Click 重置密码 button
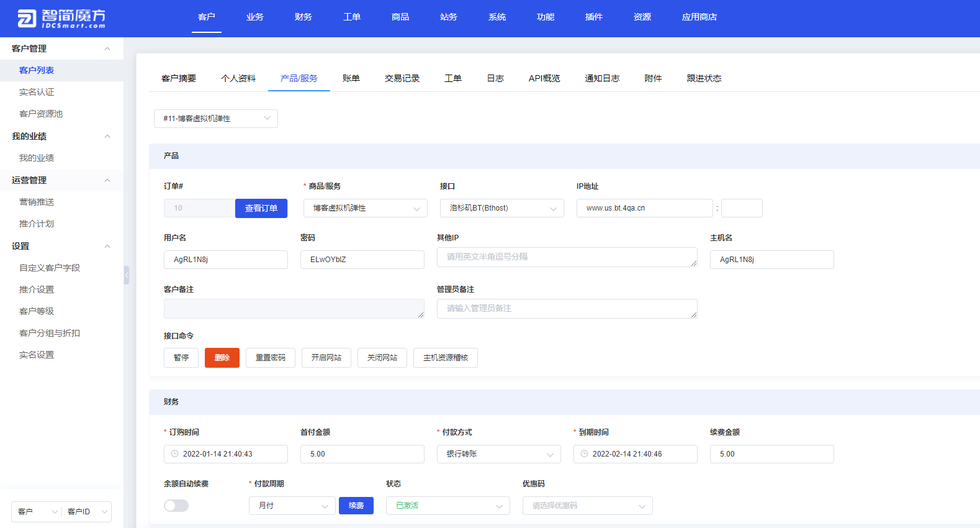The height and width of the screenshot is (528, 980). pyautogui.click(x=271, y=358)
